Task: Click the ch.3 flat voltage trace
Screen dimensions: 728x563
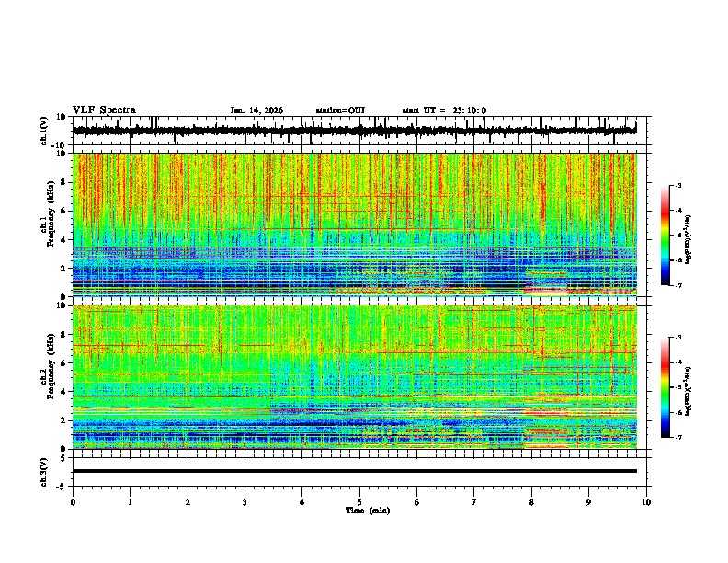Action: pos(355,471)
